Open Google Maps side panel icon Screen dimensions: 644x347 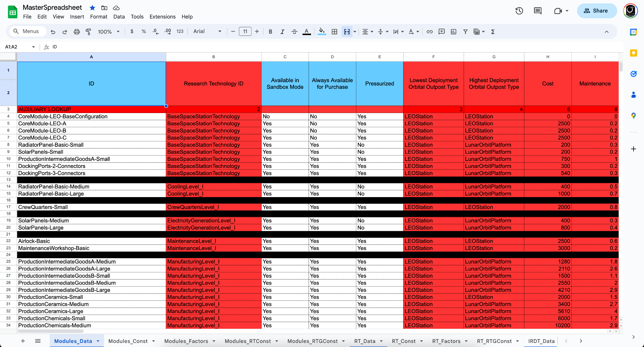point(634,116)
